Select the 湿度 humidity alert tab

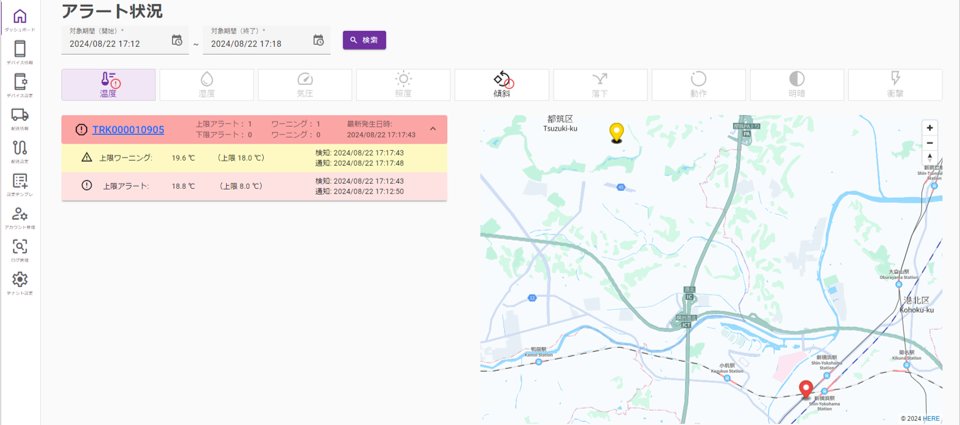[207, 85]
